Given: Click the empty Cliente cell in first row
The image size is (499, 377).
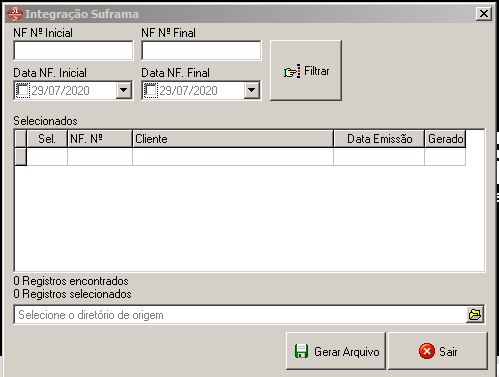Looking at the screenshot, I should (233, 157).
